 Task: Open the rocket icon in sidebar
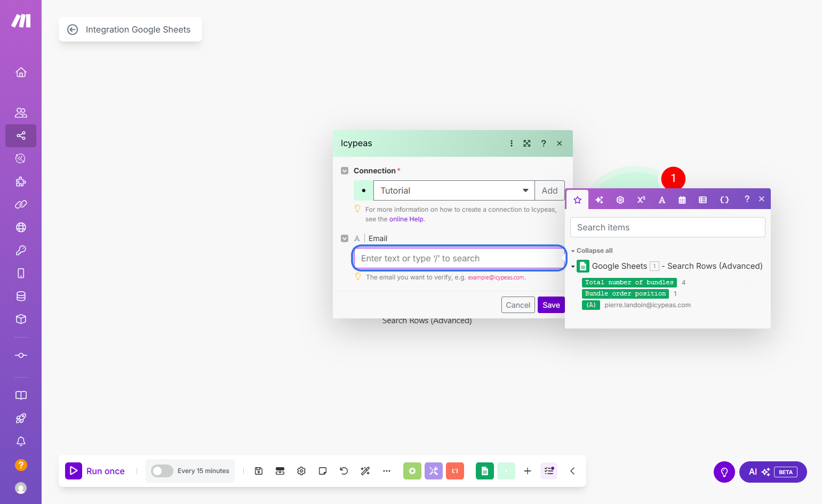click(21, 418)
